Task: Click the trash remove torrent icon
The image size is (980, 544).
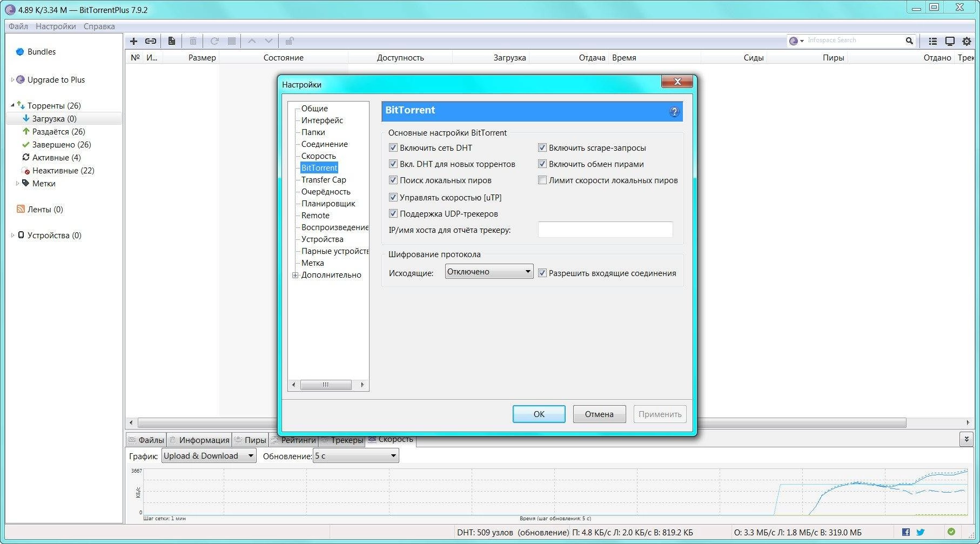Action: (x=193, y=41)
